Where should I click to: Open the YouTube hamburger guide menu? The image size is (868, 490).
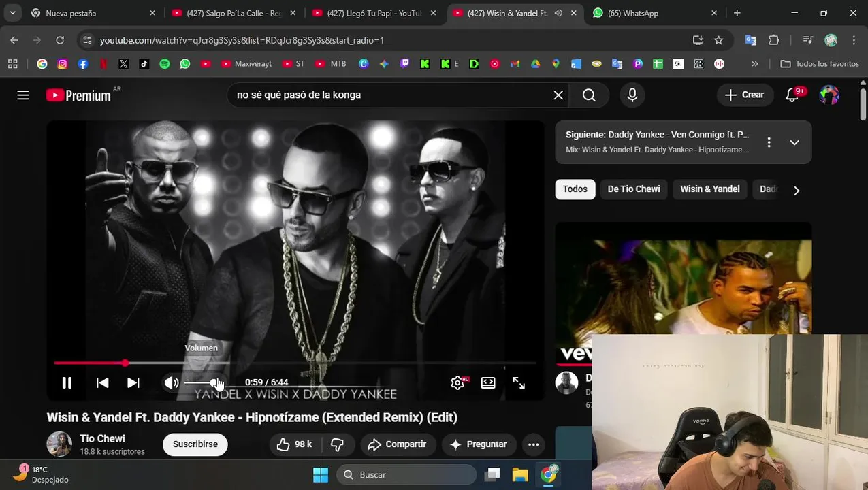click(23, 95)
